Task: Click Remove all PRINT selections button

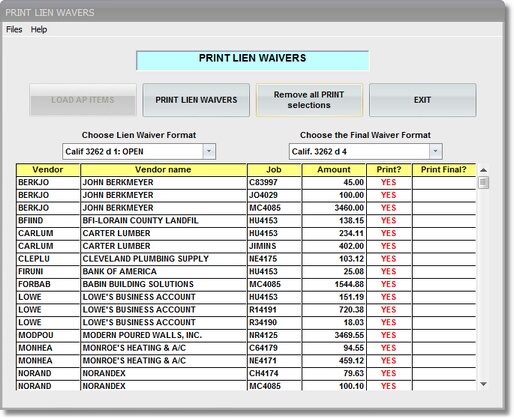Action: click(x=309, y=100)
